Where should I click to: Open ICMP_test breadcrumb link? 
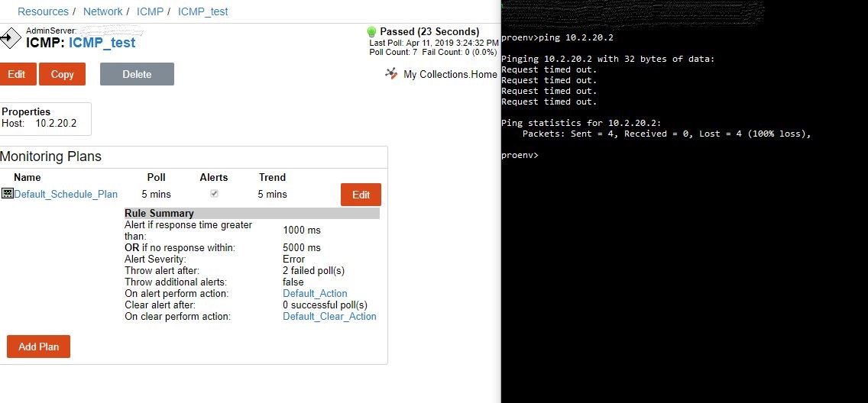(x=202, y=11)
